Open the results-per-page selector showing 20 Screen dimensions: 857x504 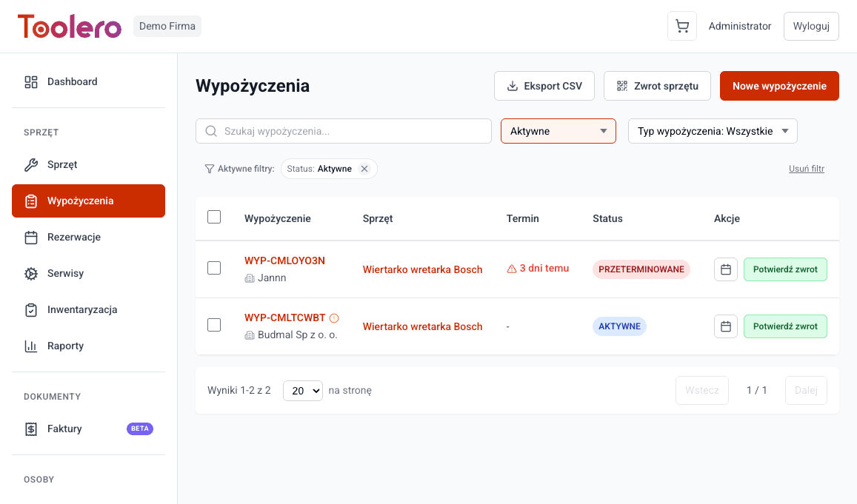click(302, 390)
